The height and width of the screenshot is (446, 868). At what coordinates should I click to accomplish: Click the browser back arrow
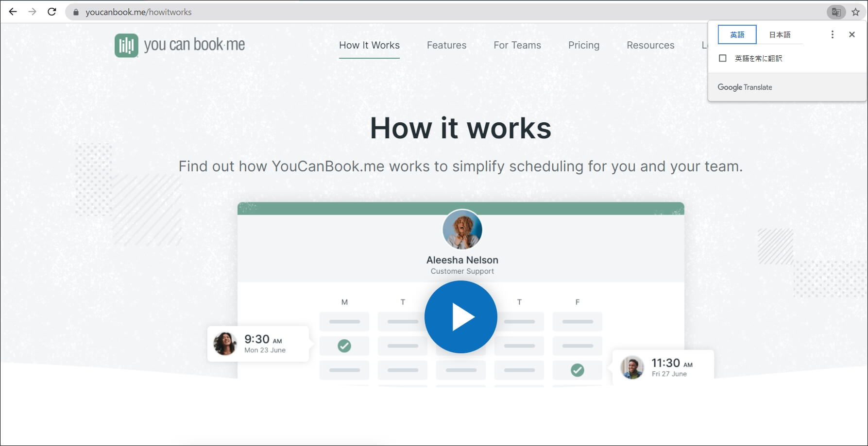pos(13,12)
